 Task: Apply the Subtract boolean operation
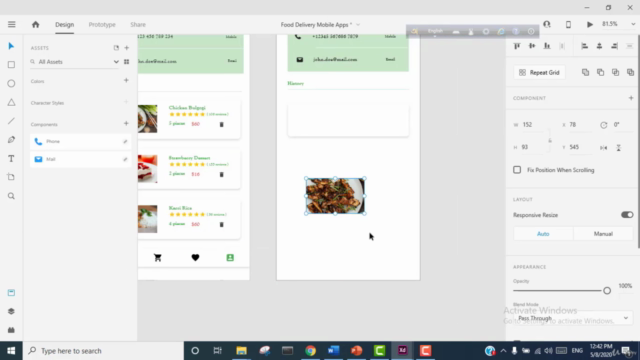(x=600, y=72)
